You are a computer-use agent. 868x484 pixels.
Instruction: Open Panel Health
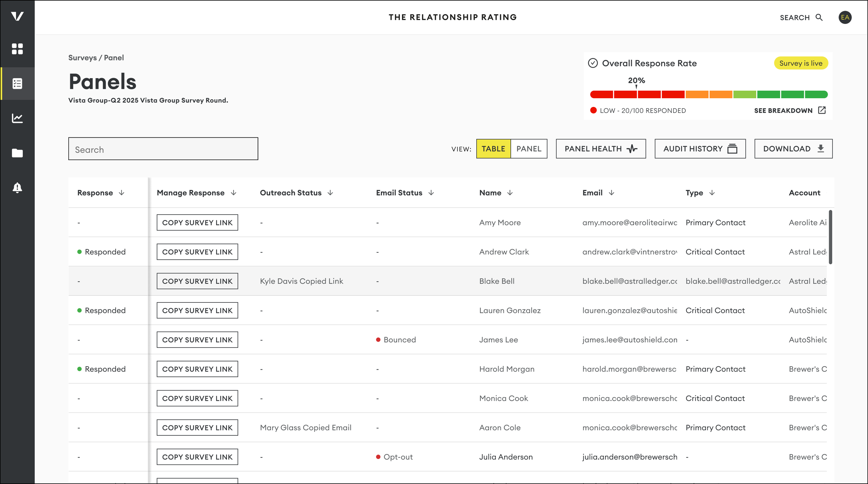pyautogui.click(x=601, y=149)
